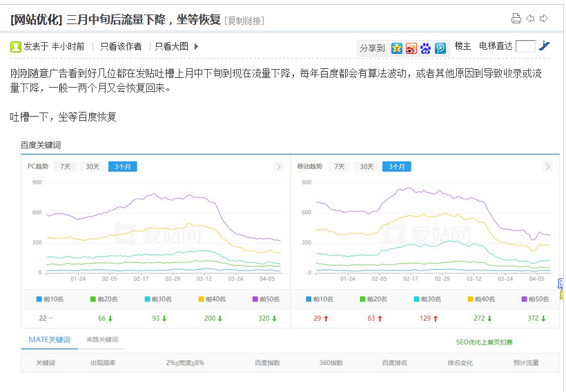Click the 2%≤密度≤8% column header
The width and height of the screenshot is (566, 392).
pyautogui.click(x=185, y=363)
